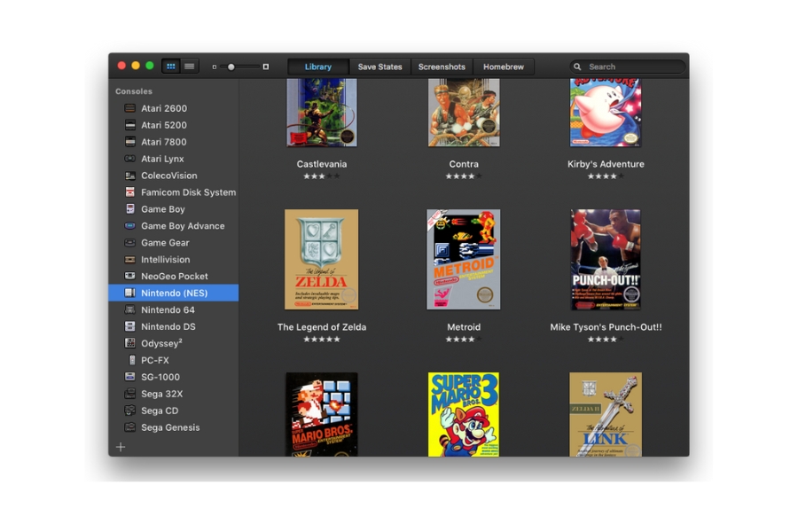Switch to the Homebrew tab
The width and height of the screenshot is (798, 532).
pyautogui.click(x=503, y=66)
